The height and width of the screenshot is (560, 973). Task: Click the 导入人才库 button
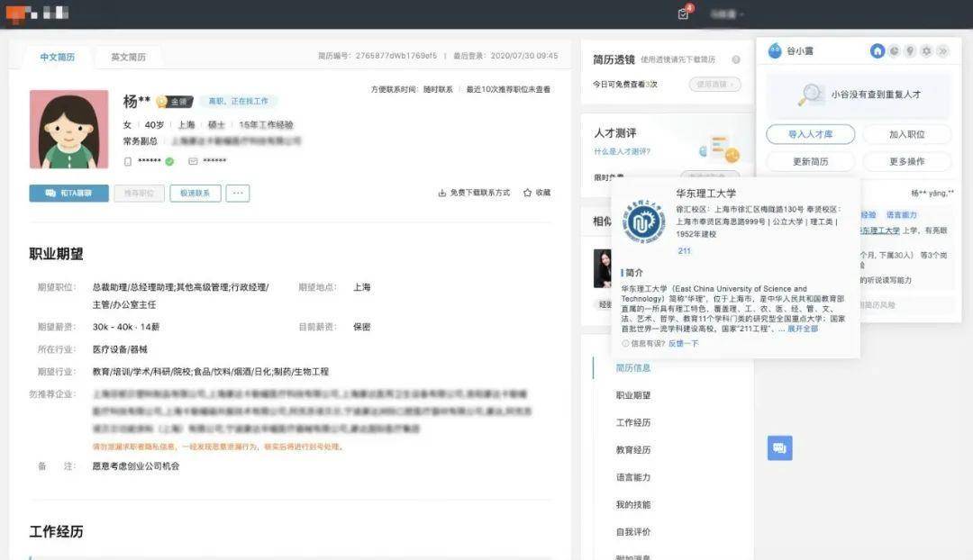(810, 134)
